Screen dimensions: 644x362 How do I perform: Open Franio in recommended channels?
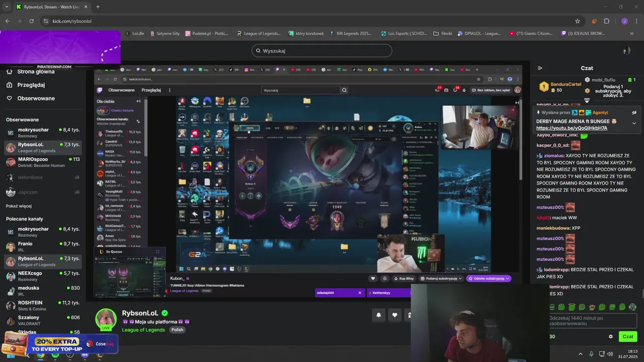43,246
